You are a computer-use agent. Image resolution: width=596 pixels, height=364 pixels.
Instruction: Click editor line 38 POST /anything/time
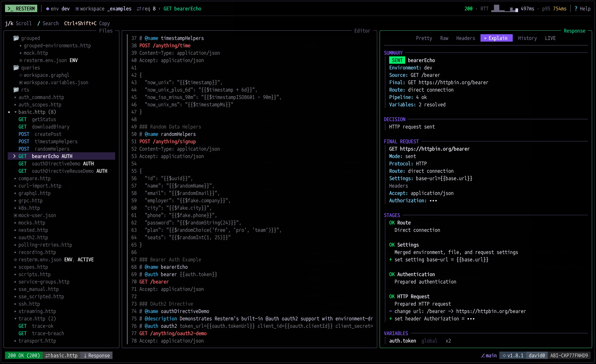[165, 46]
